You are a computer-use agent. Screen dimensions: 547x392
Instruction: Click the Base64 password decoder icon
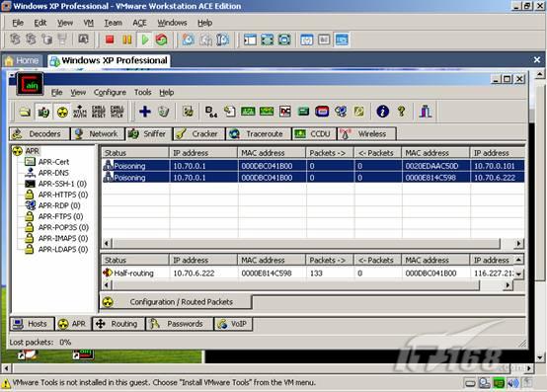click(211, 112)
